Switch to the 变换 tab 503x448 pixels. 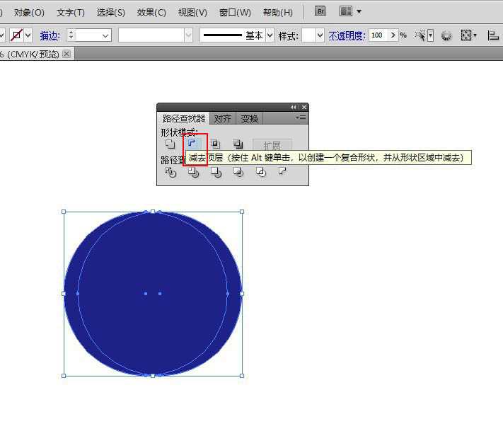249,119
